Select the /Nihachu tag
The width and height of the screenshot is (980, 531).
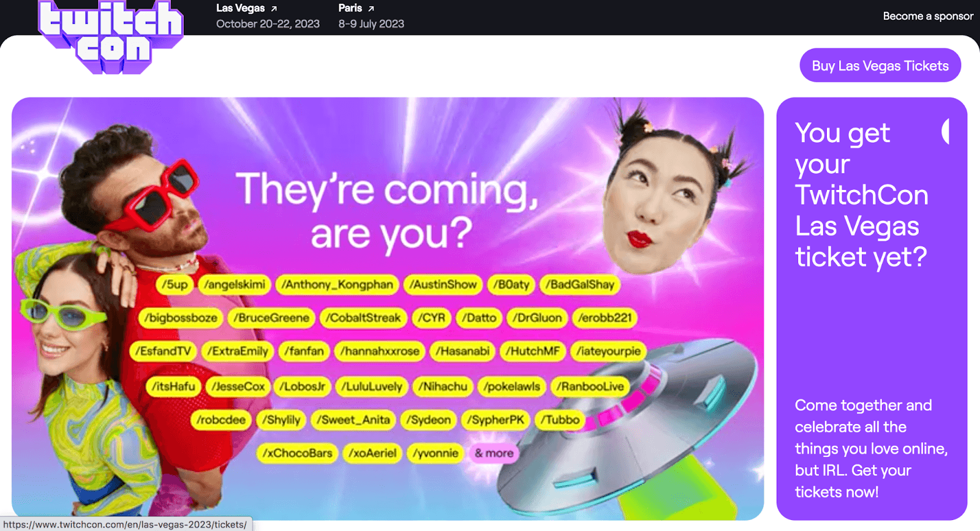point(443,386)
